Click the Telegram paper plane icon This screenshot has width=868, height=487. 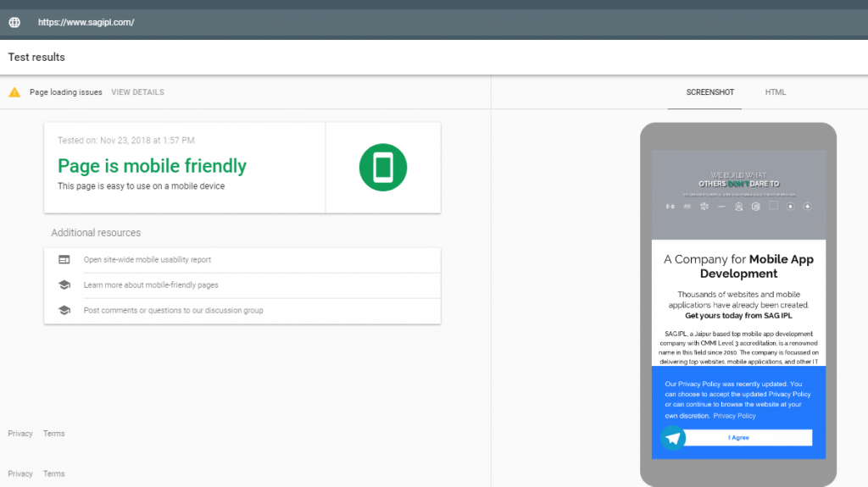pyautogui.click(x=673, y=438)
